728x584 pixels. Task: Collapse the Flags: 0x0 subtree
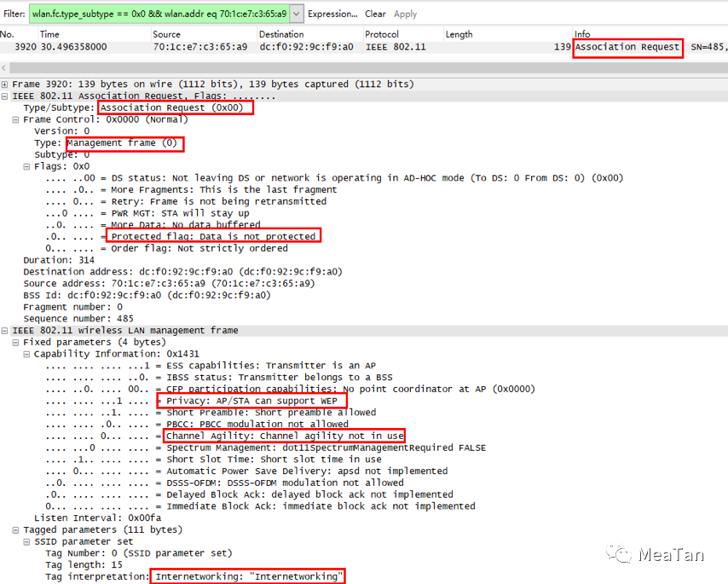27,167
